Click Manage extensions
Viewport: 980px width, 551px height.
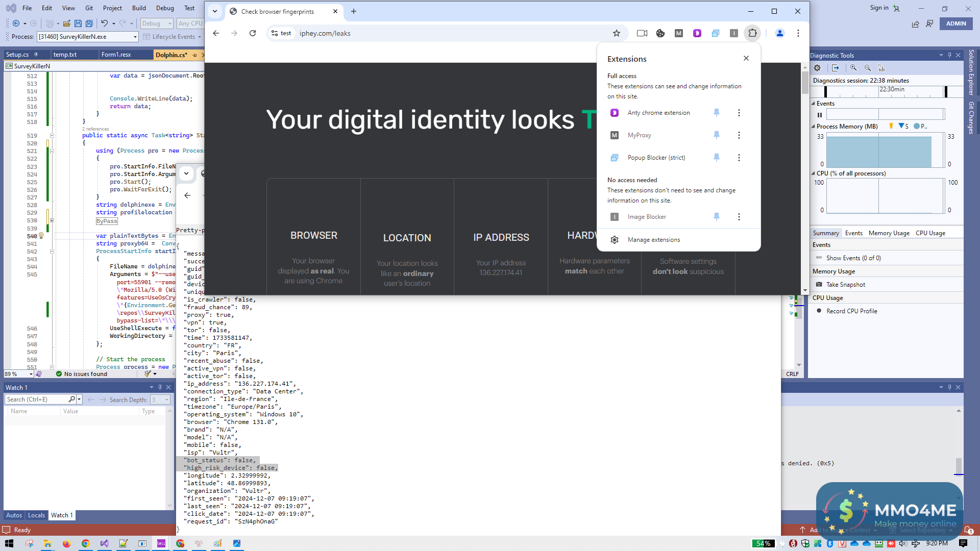click(653, 240)
